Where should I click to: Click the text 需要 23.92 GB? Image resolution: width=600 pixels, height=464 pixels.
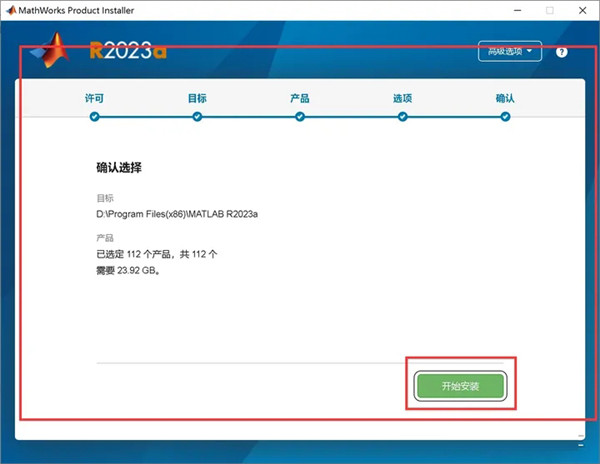pyautogui.click(x=128, y=270)
